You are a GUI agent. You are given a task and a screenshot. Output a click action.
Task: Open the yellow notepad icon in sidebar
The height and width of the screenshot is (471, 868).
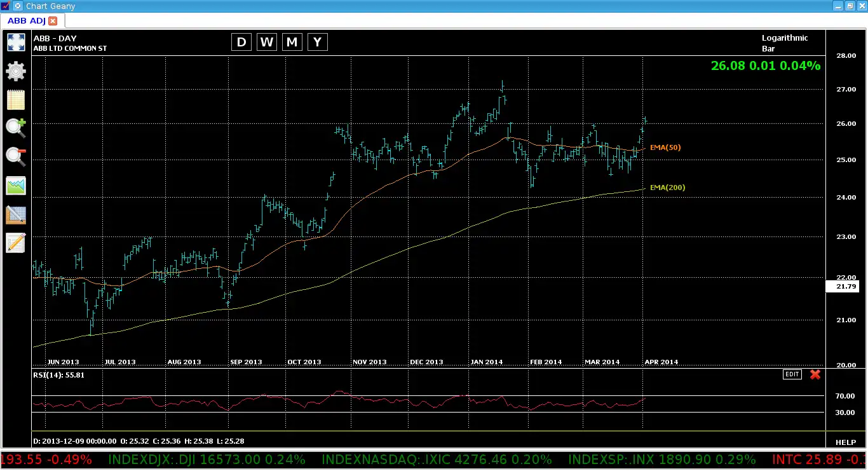pos(16,100)
